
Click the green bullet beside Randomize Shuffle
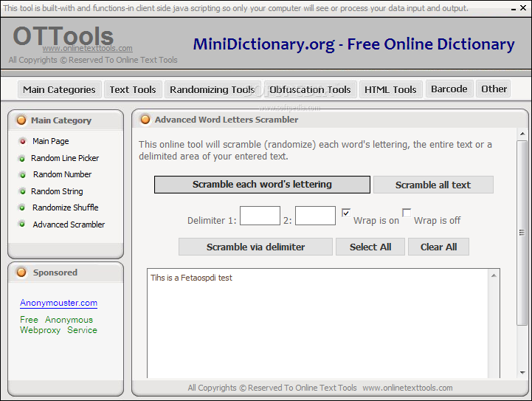click(22, 208)
